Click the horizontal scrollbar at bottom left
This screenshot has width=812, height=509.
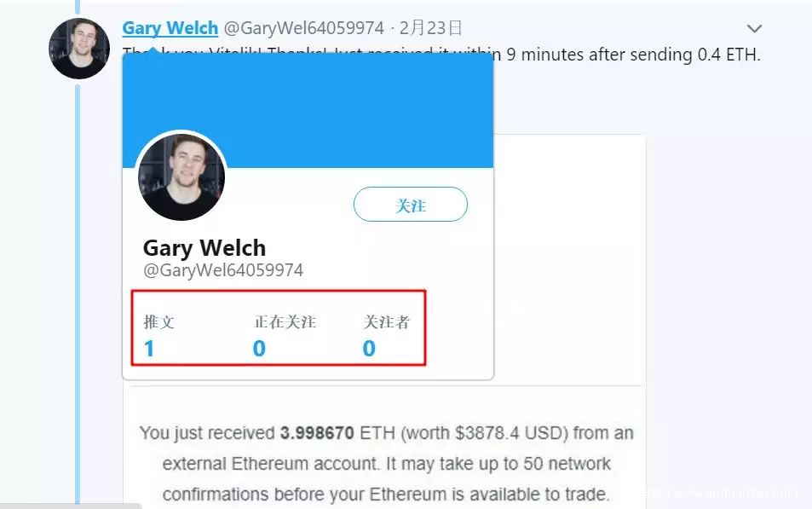coord(71,506)
